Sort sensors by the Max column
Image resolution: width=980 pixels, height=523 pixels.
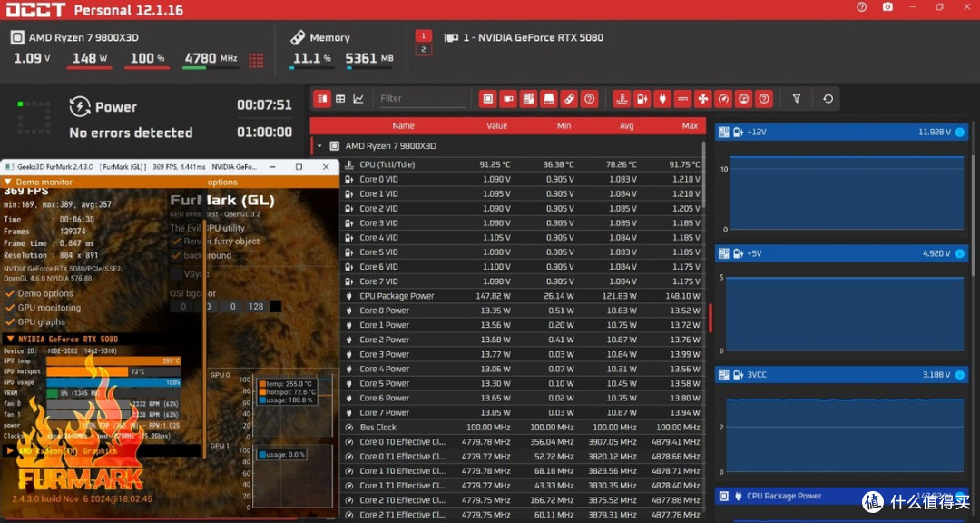point(690,125)
